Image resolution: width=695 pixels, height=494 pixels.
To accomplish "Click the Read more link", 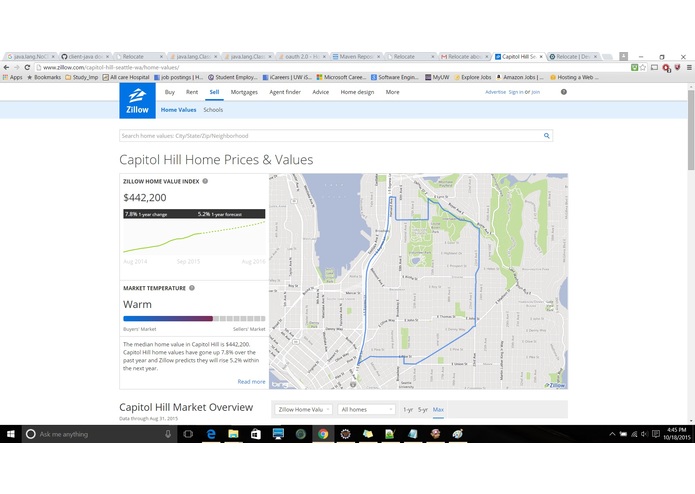I will (251, 381).
